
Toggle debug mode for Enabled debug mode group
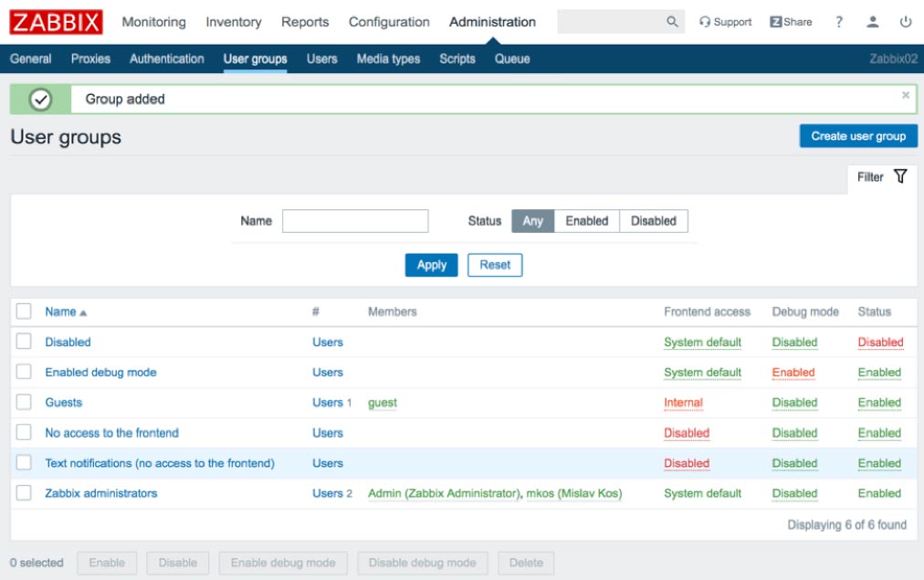point(793,373)
